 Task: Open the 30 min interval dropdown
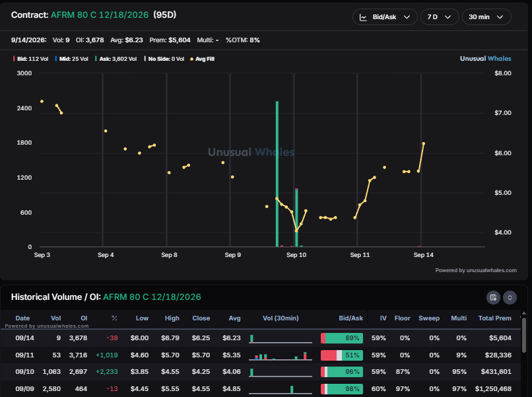486,17
